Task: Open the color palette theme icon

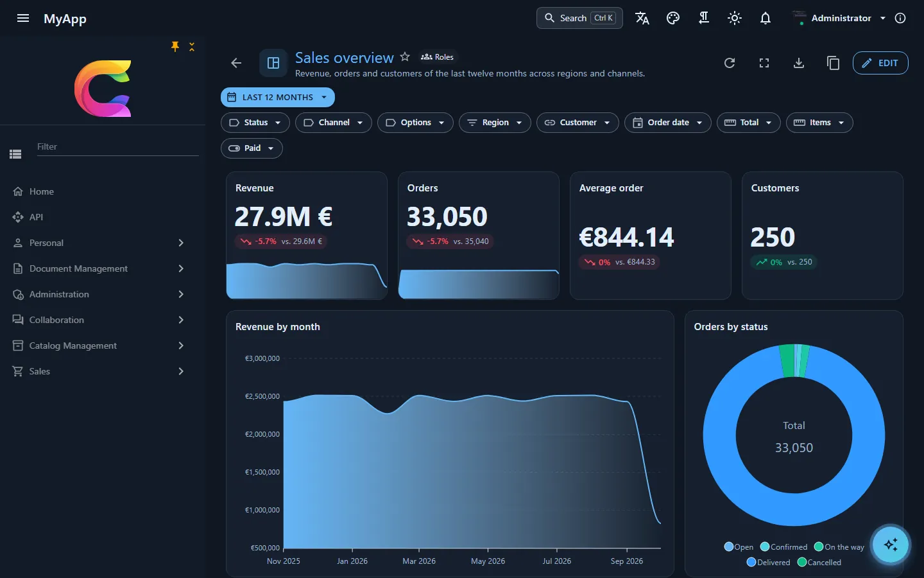Action: coord(673,18)
